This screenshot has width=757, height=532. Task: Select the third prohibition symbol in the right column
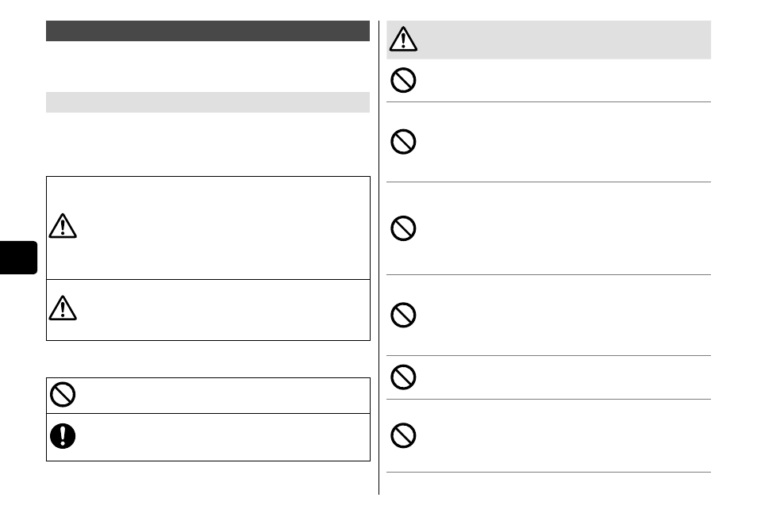pos(403,228)
